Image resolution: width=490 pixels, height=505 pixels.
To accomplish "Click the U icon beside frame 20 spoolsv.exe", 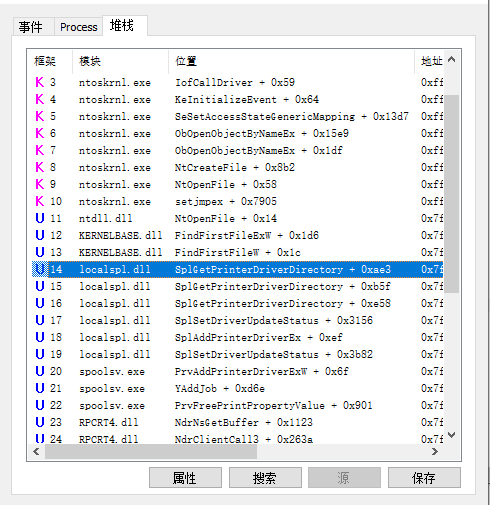I will point(40,371).
